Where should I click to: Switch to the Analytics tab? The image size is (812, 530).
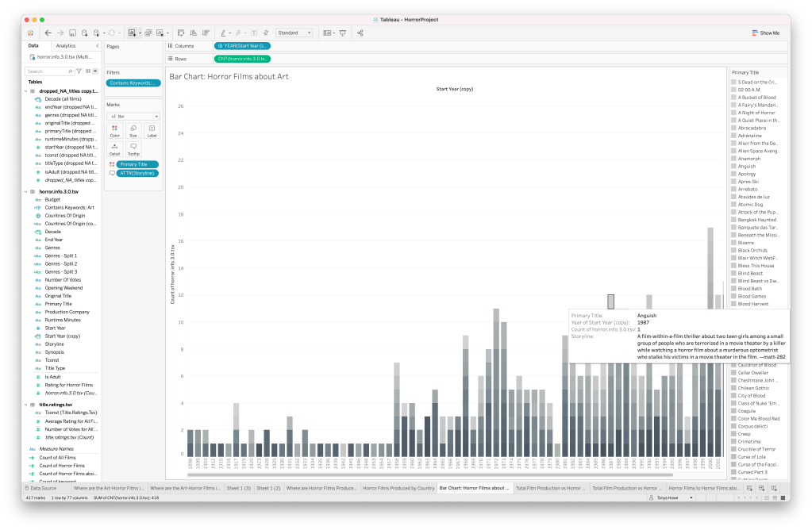[66, 46]
